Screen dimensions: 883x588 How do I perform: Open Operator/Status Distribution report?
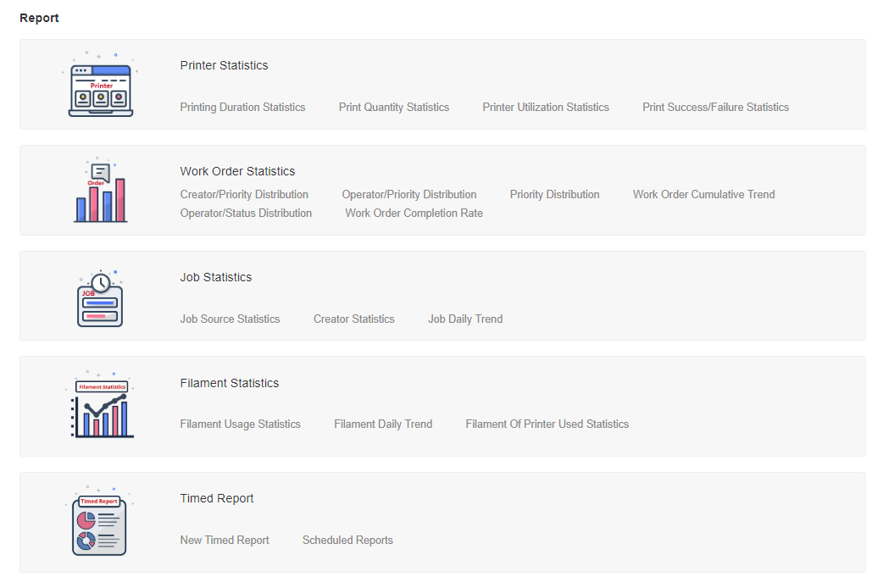tap(246, 214)
